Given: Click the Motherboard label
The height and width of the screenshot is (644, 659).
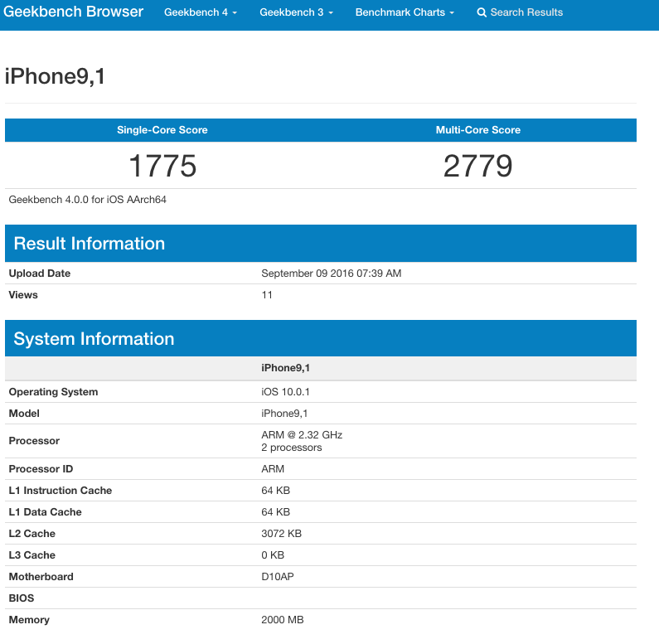Looking at the screenshot, I should 41,577.
